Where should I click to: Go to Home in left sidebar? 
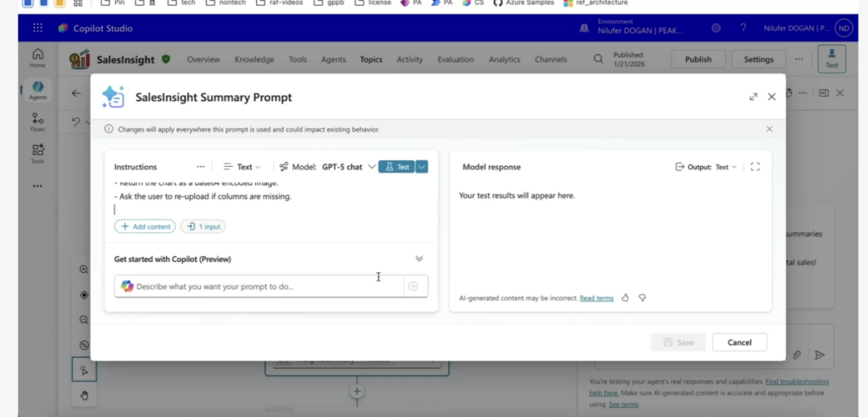[x=37, y=57]
